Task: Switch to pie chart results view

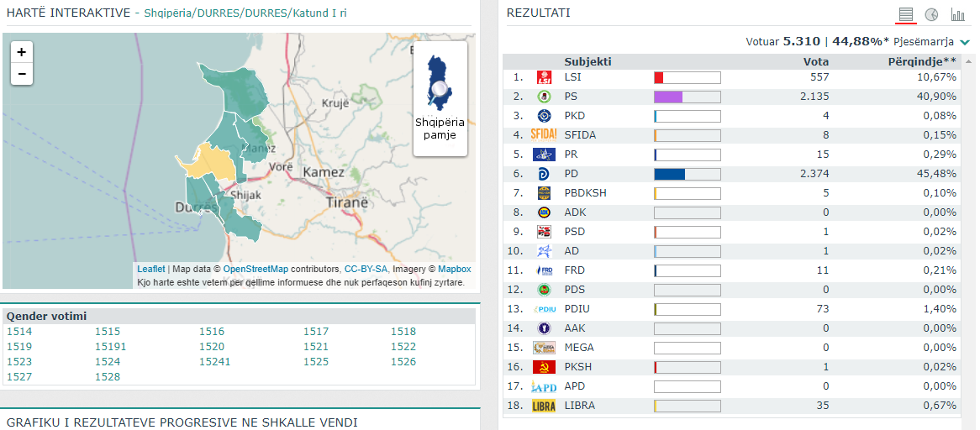Action: pos(931,15)
